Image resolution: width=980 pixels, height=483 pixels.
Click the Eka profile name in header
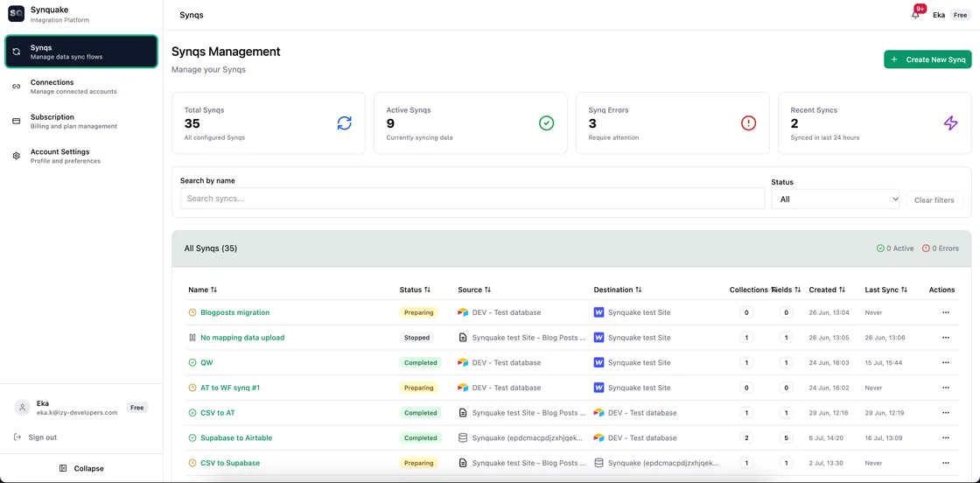939,15
